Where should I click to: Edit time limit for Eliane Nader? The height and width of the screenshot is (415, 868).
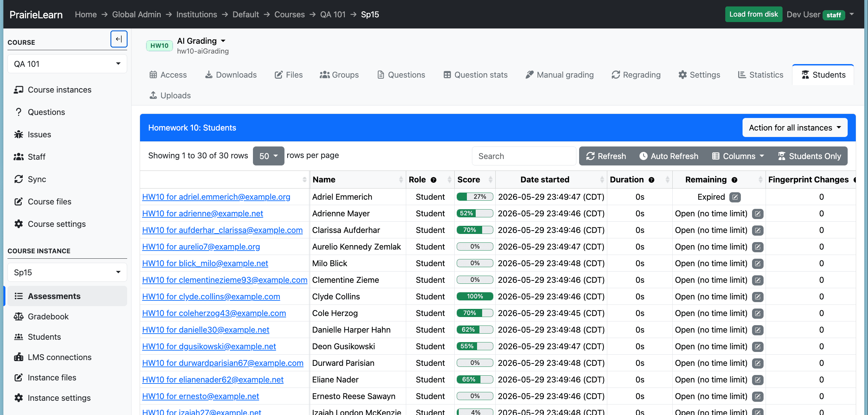(757, 380)
